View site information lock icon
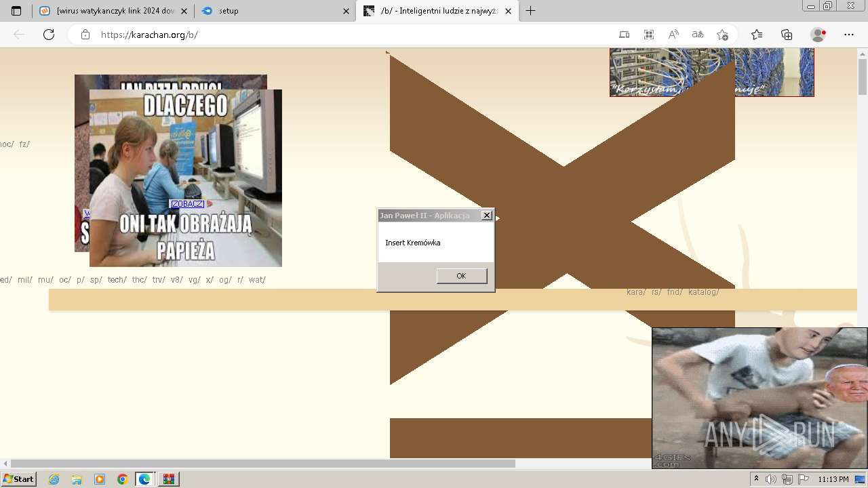Image resolution: width=868 pixels, height=488 pixels. pos(85,35)
